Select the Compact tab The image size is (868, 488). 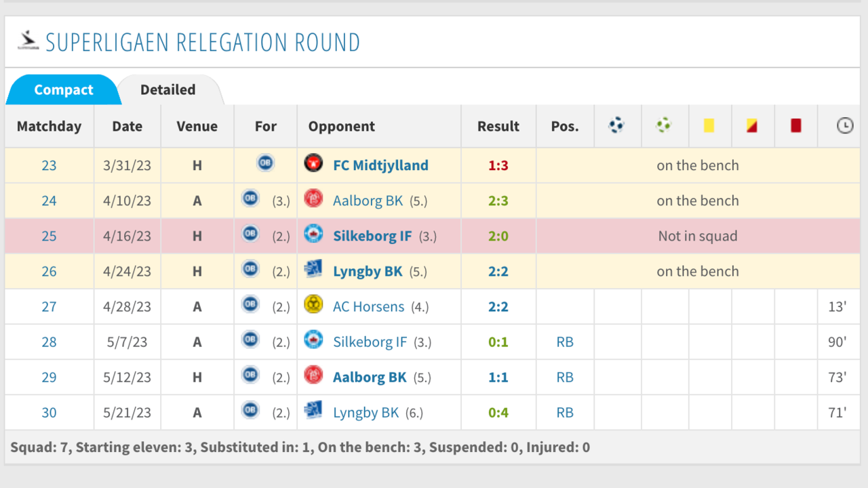[x=64, y=90]
